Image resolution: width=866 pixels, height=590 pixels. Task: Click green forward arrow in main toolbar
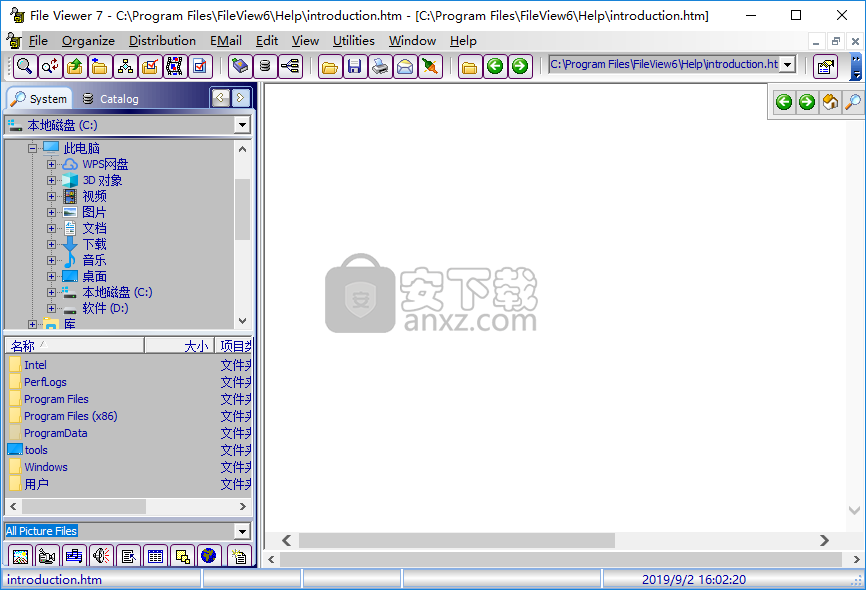[x=520, y=67]
